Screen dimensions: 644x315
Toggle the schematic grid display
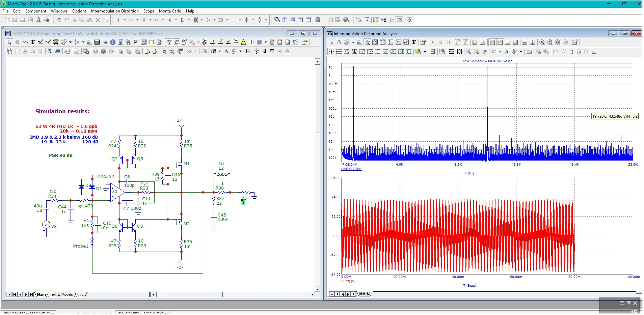[259, 42]
